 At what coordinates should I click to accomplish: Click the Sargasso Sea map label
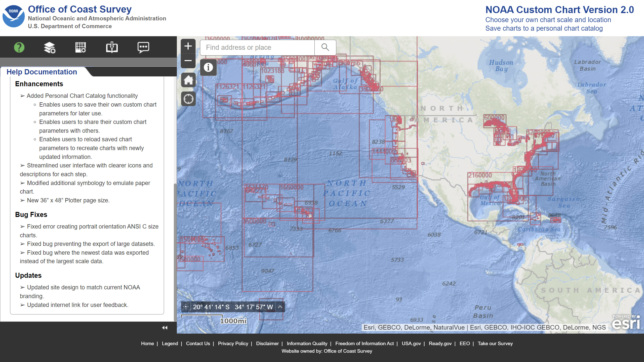coord(564,202)
